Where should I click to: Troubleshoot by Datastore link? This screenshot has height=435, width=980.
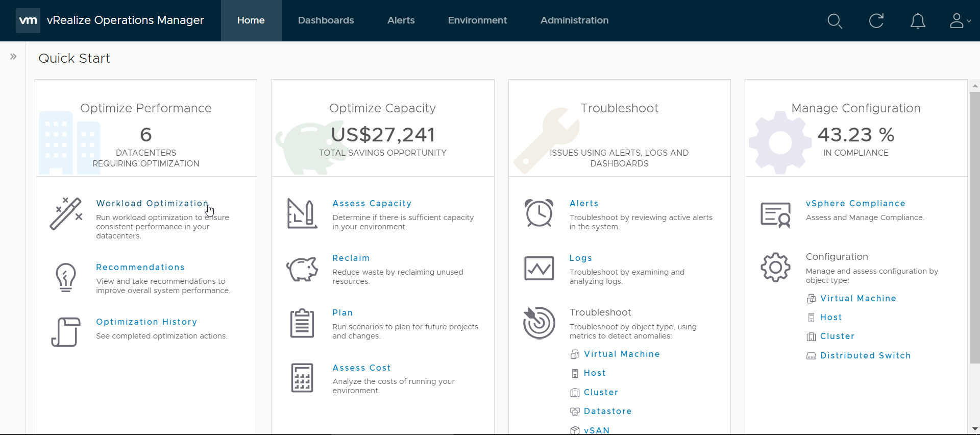pyautogui.click(x=608, y=411)
